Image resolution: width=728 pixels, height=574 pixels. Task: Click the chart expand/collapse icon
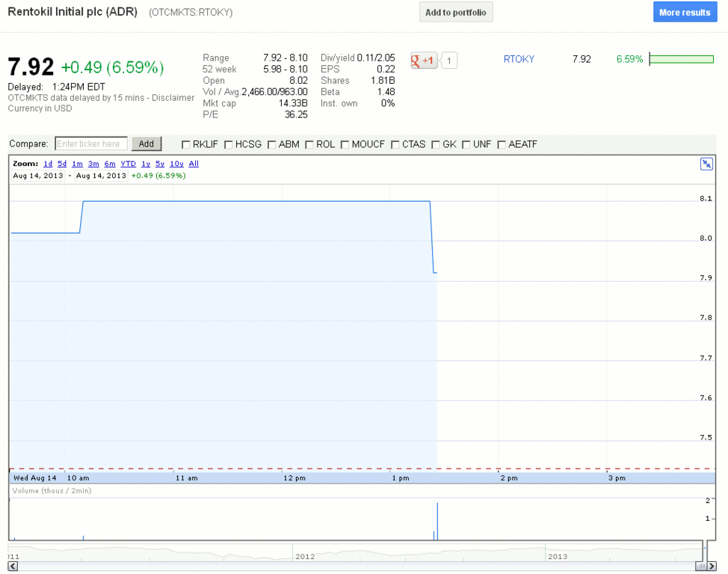[x=706, y=164]
